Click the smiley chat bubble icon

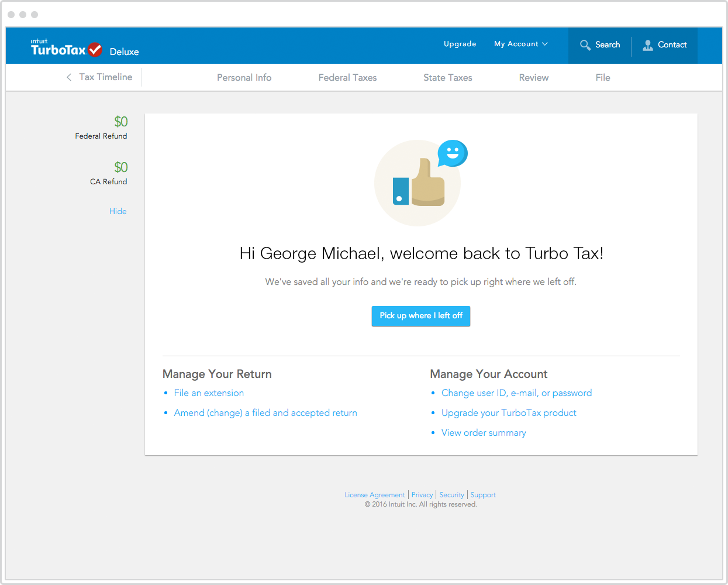(453, 153)
